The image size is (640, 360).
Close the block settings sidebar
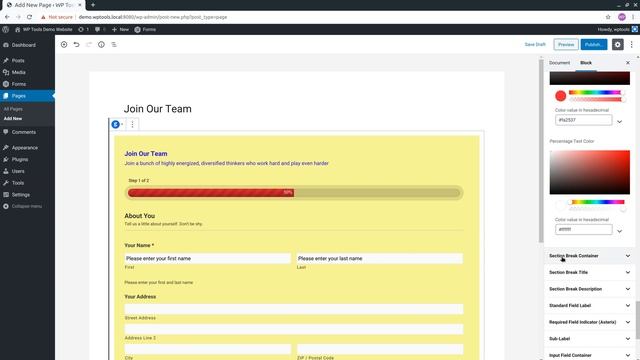(x=628, y=63)
